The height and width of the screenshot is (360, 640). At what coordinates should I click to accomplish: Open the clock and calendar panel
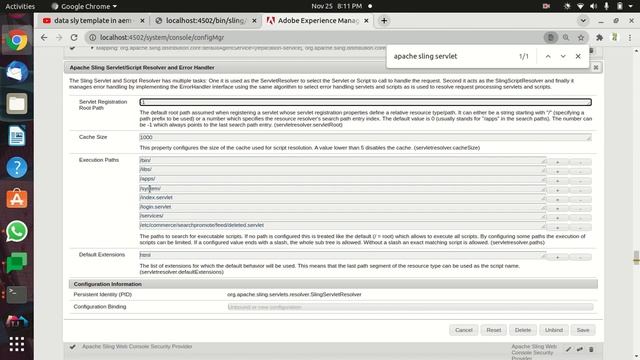337,6
